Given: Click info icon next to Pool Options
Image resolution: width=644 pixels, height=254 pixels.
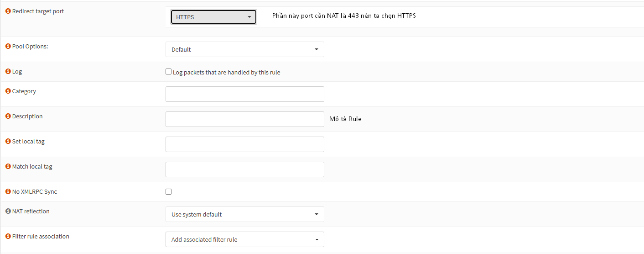Looking at the screenshot, I should 8,46.
